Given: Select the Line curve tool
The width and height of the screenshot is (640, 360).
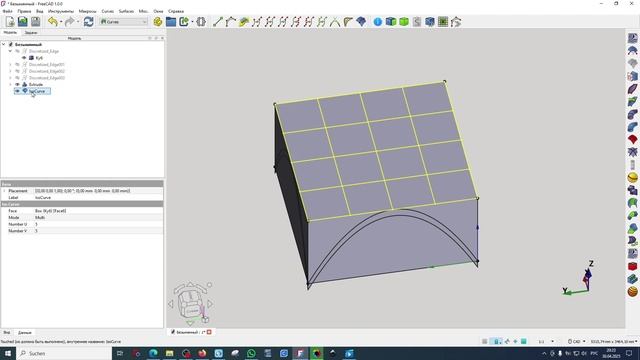Looking at the screenshot, I should (x=218, y=22).
